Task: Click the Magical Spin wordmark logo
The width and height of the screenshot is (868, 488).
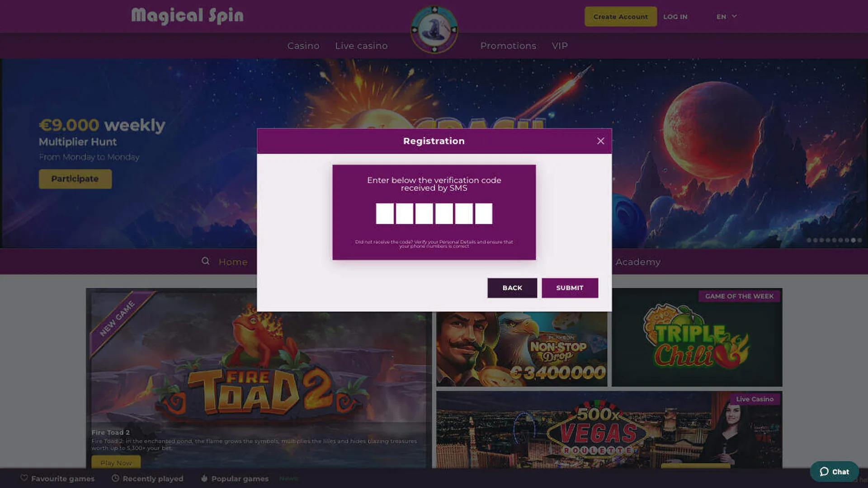Action: [x=187, y=16]
